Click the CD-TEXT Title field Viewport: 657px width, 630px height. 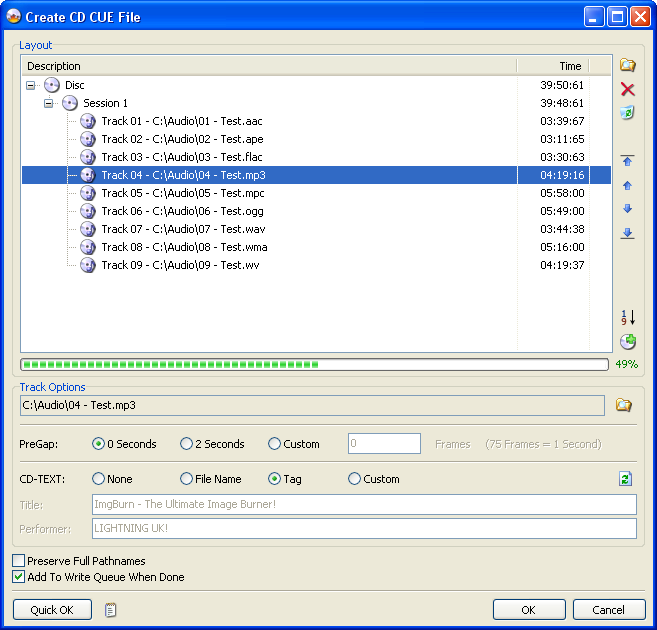click(364, 504)
